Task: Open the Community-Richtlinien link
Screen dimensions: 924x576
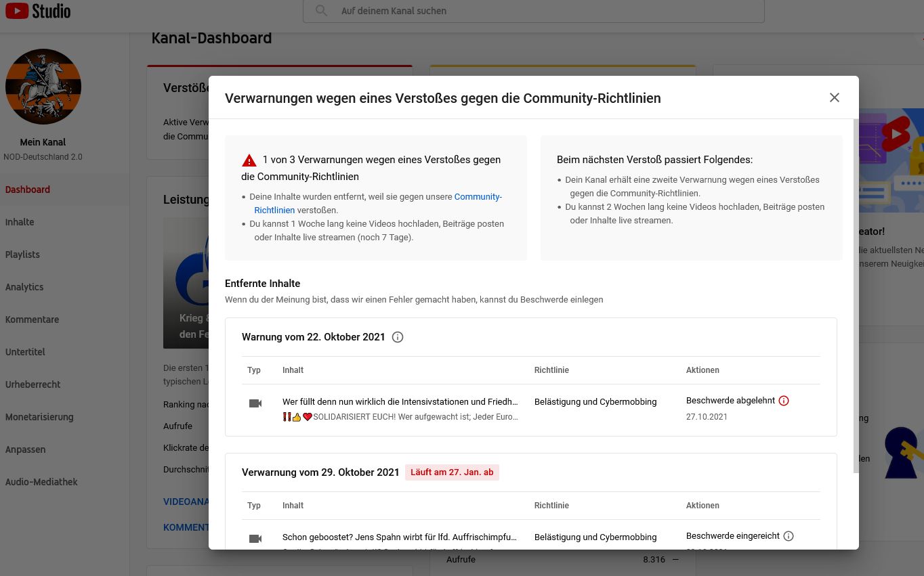Action: [478, 197]
